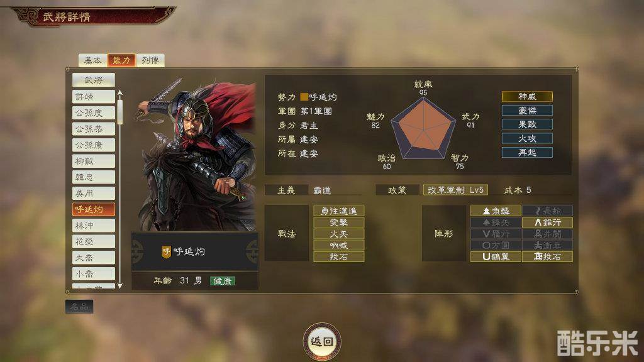Switch to the 基本 tab
644x362 pixels.
[x=93, y=60]
